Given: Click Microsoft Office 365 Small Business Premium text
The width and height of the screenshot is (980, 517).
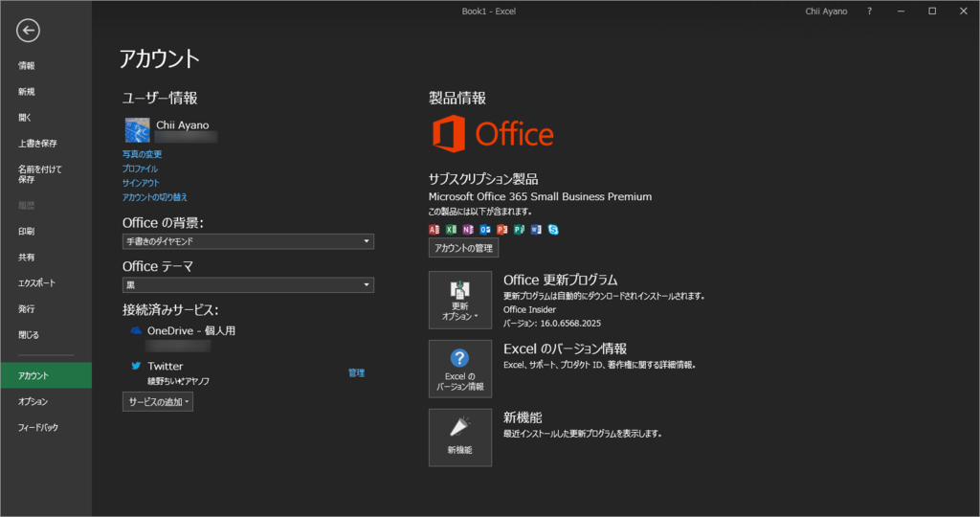Looking at the screenshot, I should tap(540, 196).
